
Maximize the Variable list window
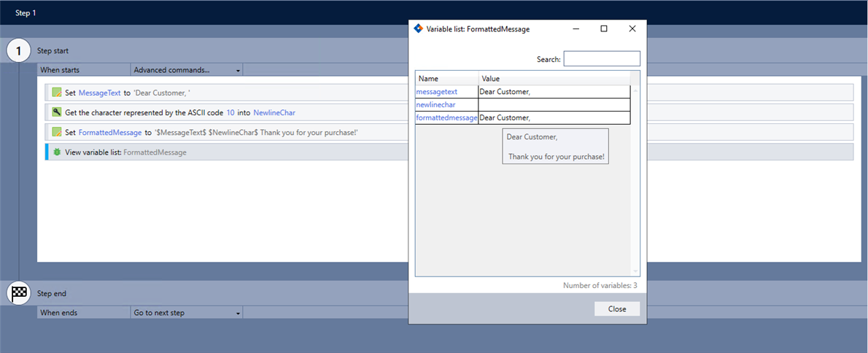604,29
